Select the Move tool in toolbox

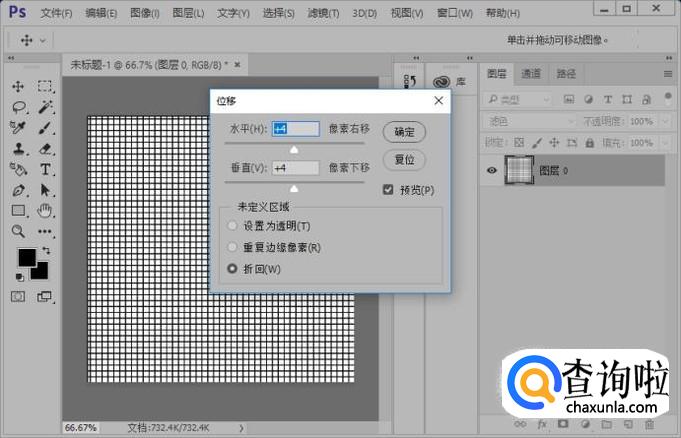click(x=19, y=86)
